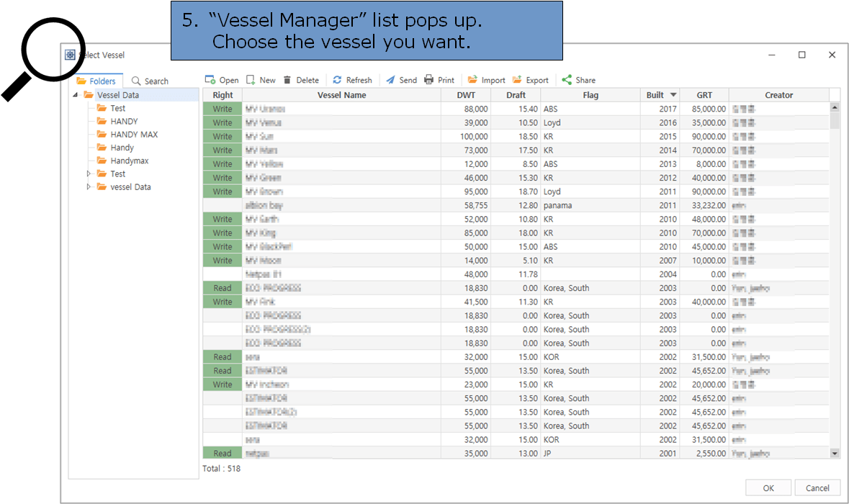Refresh the vessel list
The image size is (849, 504).
pyautogui.click(x=352, y=80)
